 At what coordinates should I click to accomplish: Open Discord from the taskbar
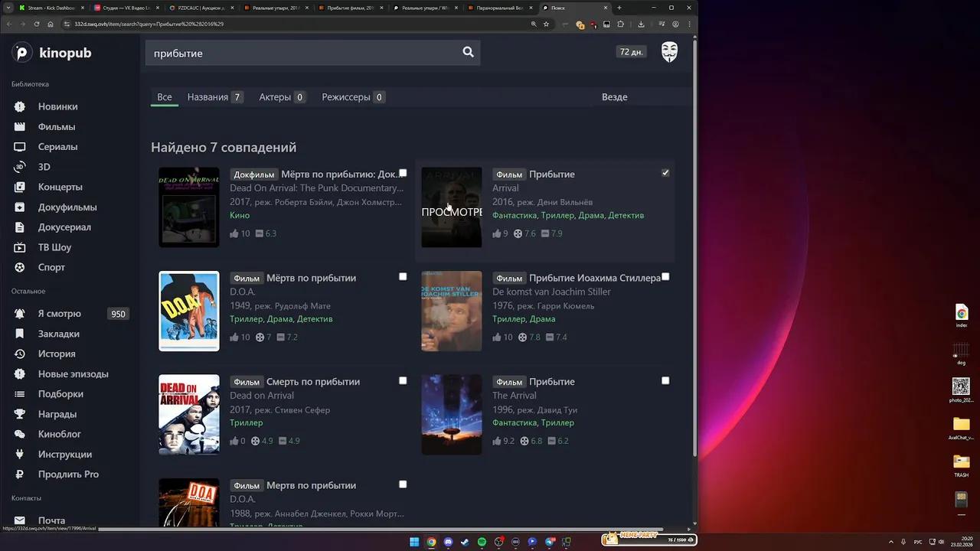[x=448, y=542]
